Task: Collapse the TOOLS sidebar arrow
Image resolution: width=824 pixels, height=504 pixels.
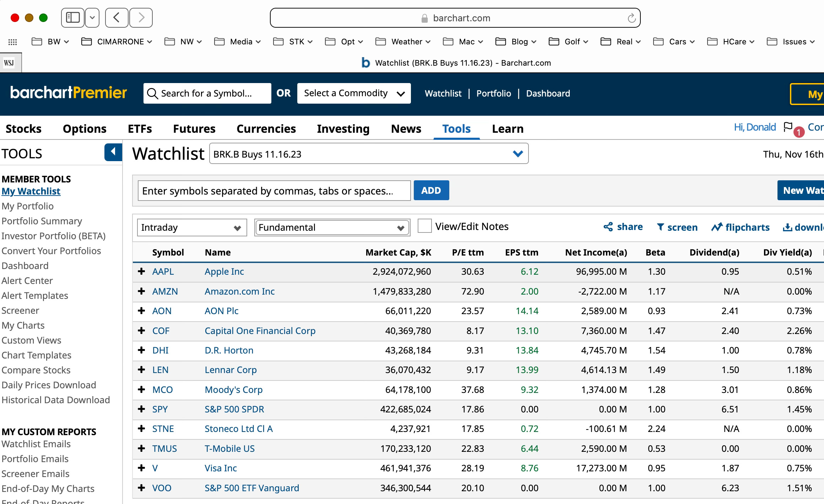Action: (x=113, y=152)
